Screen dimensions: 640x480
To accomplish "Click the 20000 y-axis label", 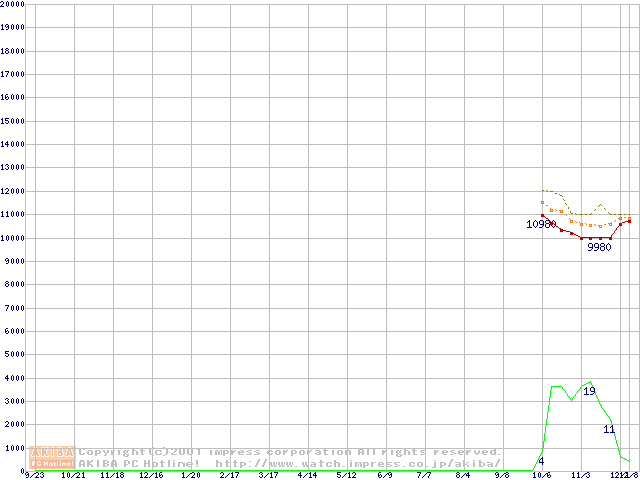I will coord(14,4).
